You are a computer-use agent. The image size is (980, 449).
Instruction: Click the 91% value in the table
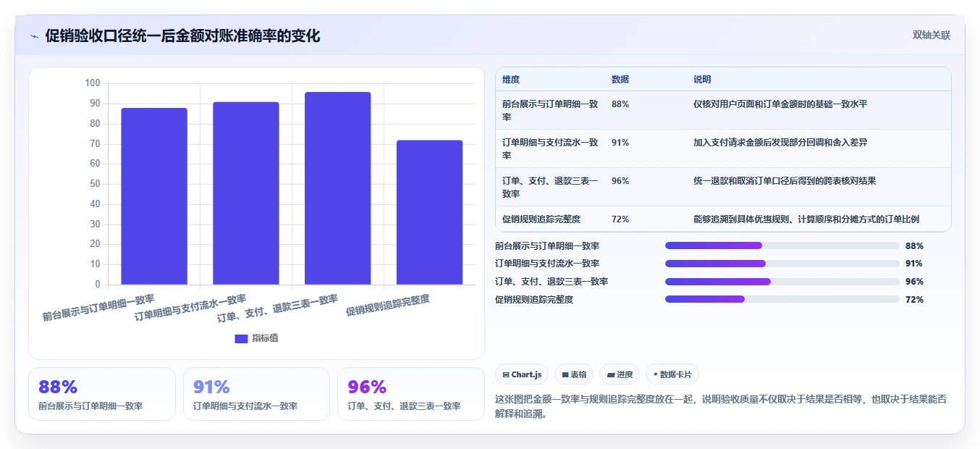click(x=620, y=143)
